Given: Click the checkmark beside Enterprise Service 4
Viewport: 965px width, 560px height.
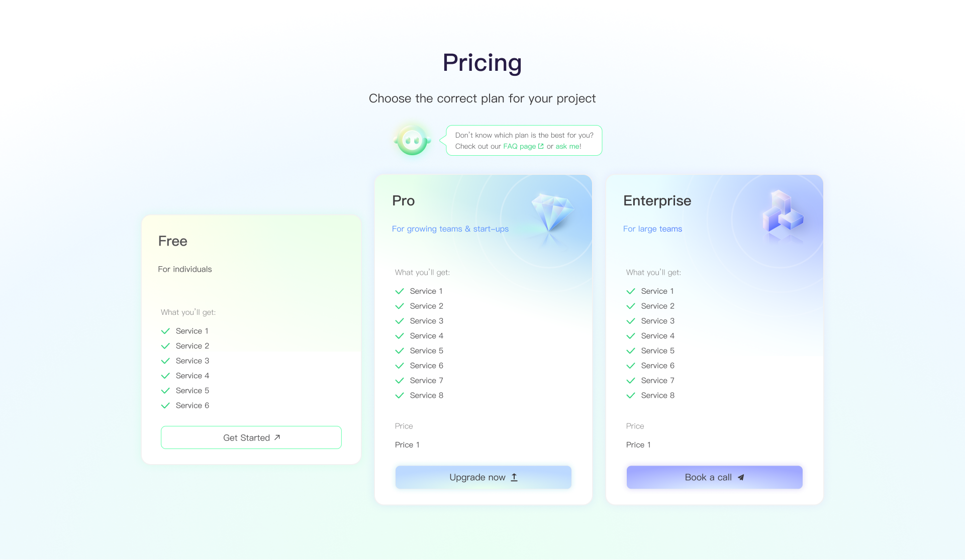Looking at the screenshot, I should coord(631,336).
